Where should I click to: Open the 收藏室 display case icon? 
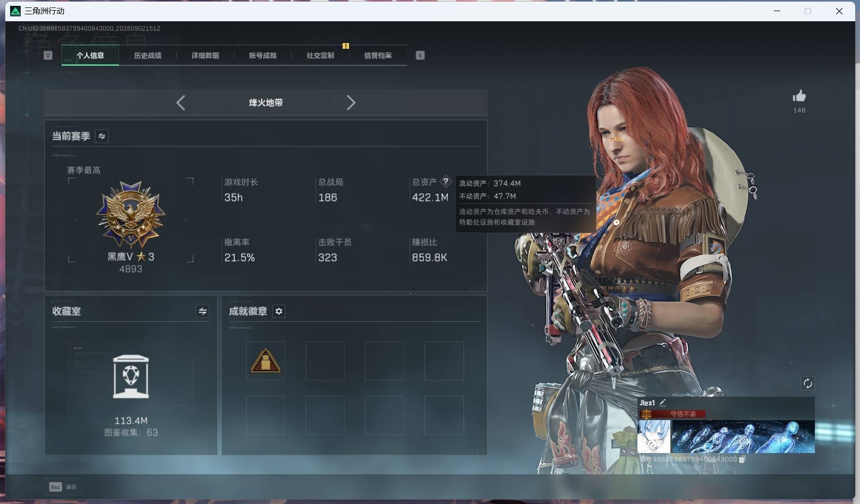click(x=131, y=377)
